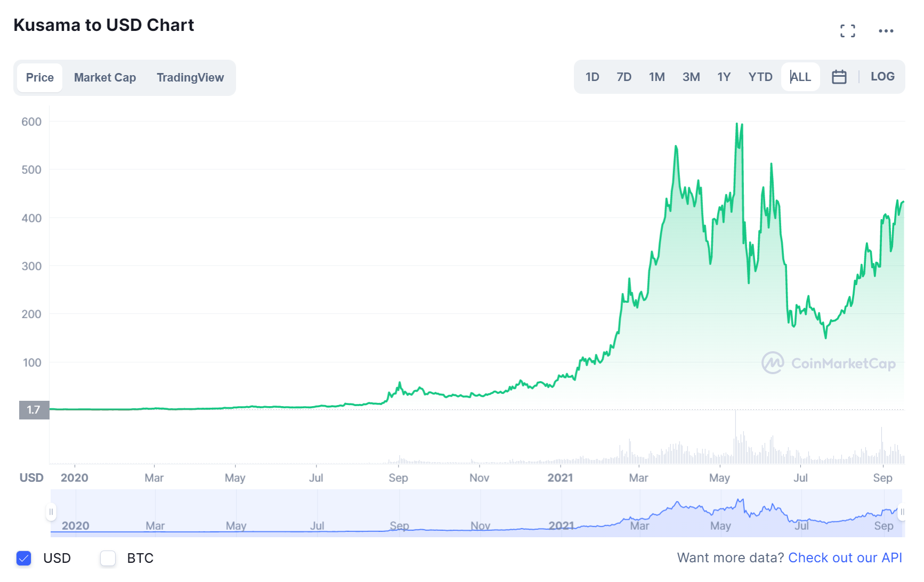Grab the right range navigator handle
The height and width of the screenshot is (582, 924).
(x=902, y=512)
